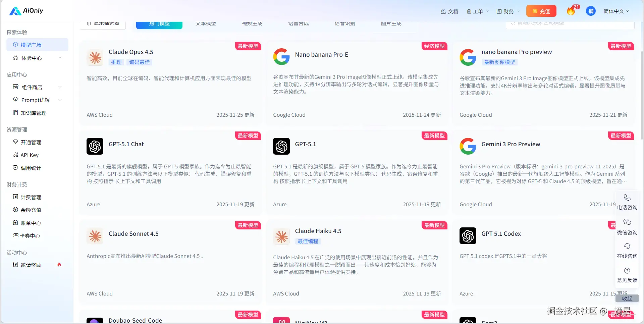The image size is (644, 324).
Task: Click 'AWS Cloud' on the Claude Opus 4.5 card
Action: 100,115
